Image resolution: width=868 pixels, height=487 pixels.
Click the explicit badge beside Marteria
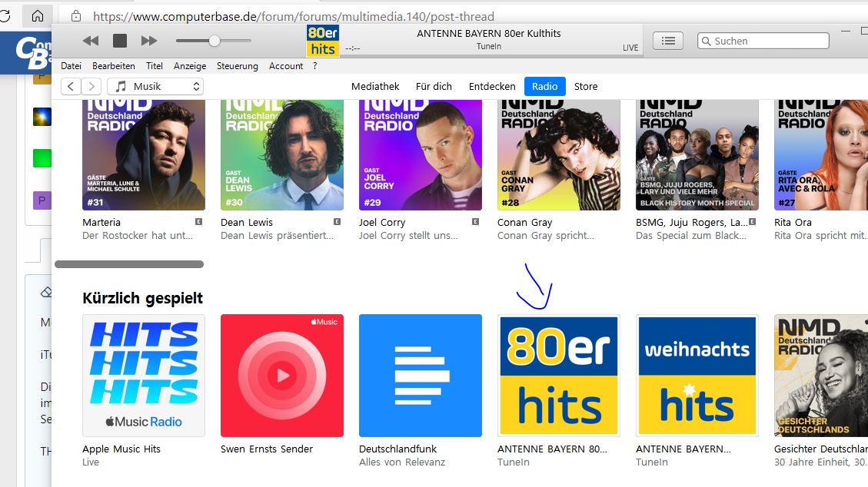click(198, 222)
